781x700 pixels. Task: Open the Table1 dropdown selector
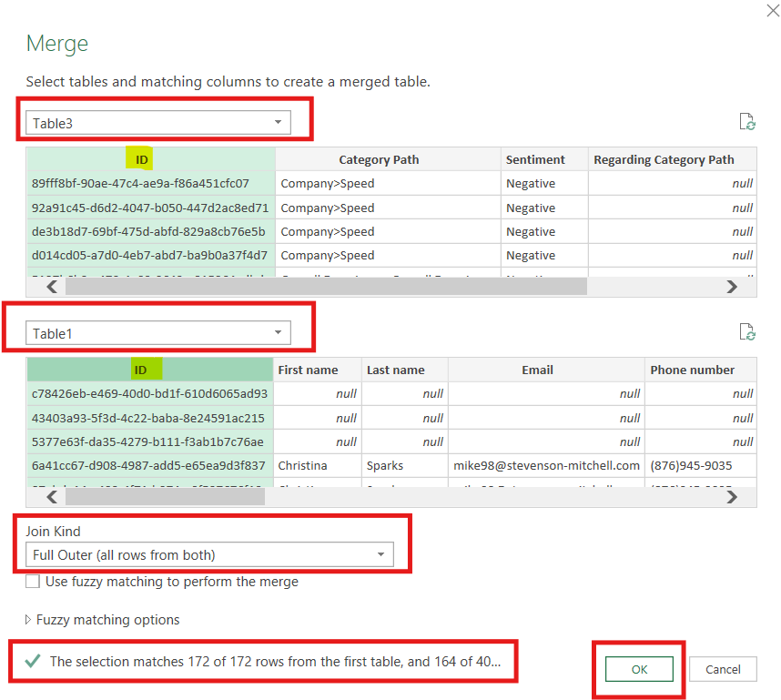158,333
